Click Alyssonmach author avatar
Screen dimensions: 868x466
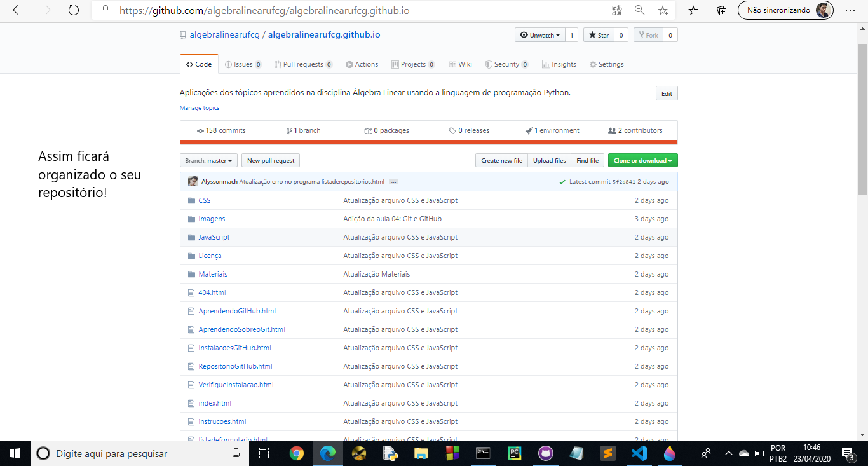point(193,182)
